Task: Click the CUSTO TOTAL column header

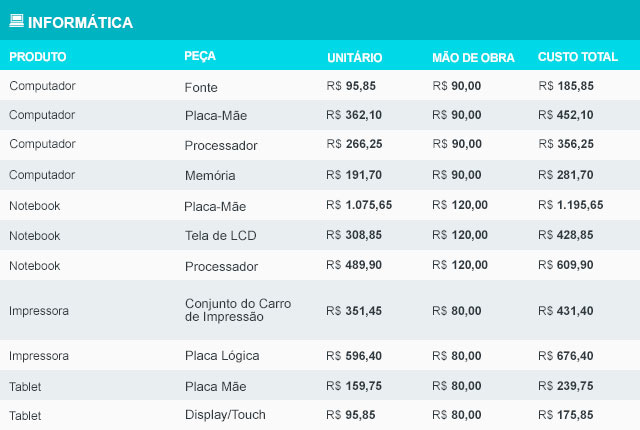Action: (578, 57)
